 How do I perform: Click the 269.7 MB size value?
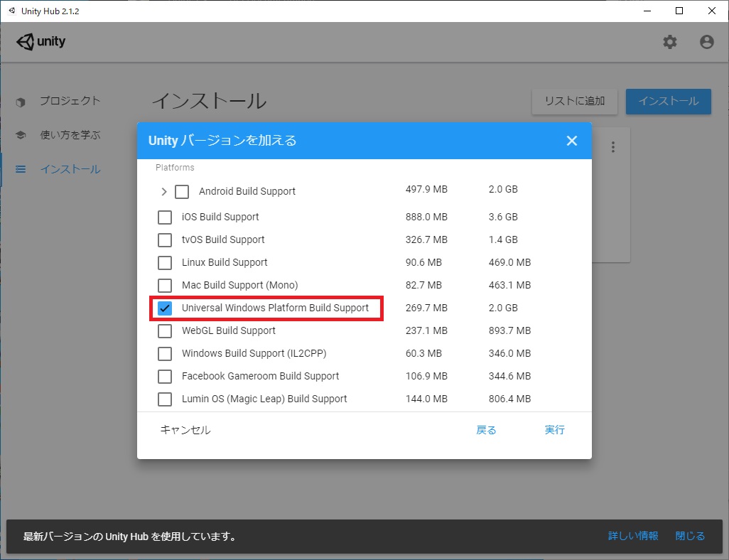[x=426, y=308]
